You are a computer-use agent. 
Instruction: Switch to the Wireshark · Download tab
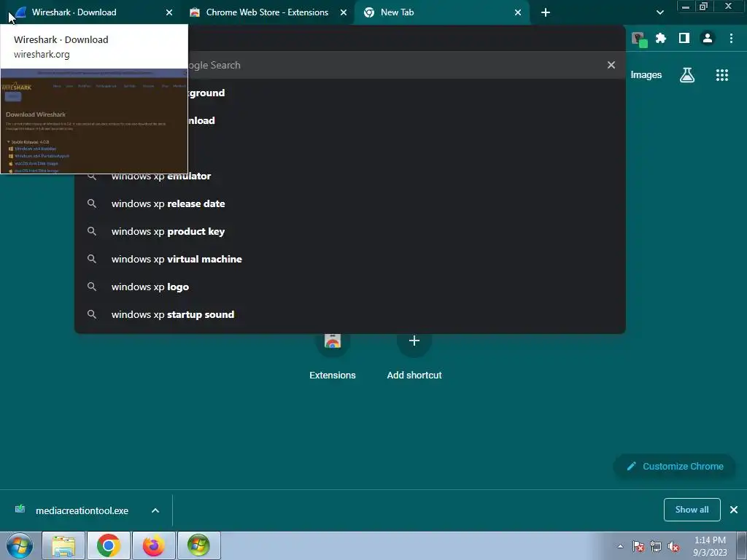coord(90,12)
